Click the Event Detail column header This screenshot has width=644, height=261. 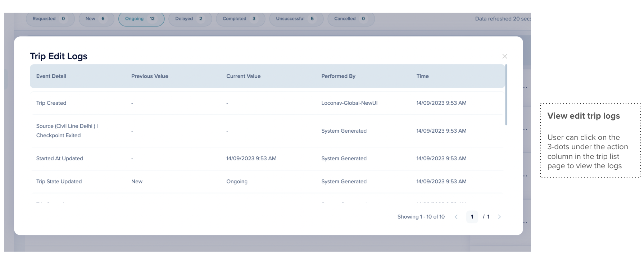(51, 76)
